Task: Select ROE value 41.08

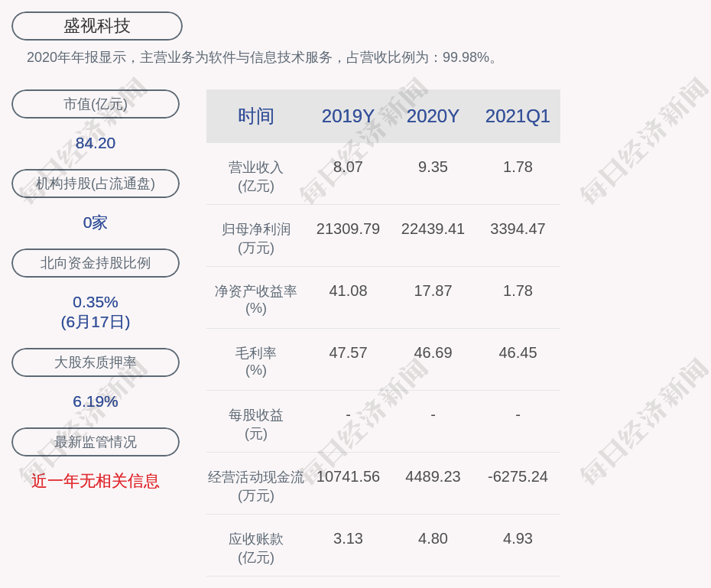Action: tap(348, 291)
